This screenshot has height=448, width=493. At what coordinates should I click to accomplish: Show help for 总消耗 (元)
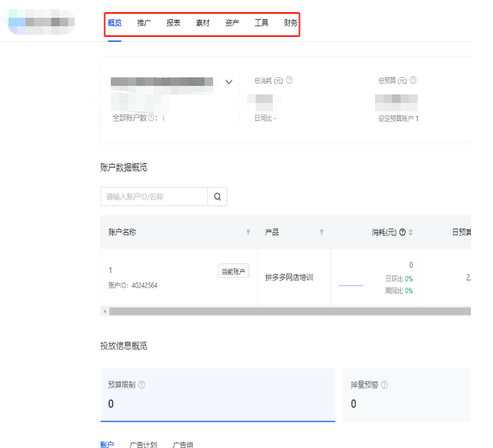pos(289,80)
